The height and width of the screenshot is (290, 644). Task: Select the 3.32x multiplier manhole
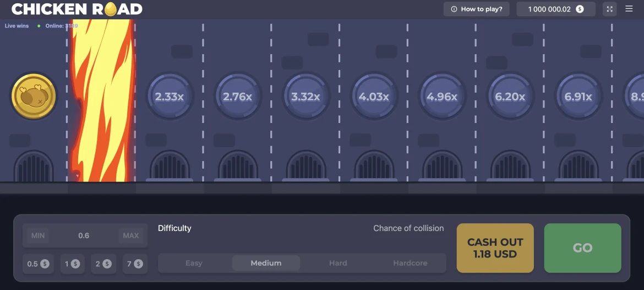[305, 96]
